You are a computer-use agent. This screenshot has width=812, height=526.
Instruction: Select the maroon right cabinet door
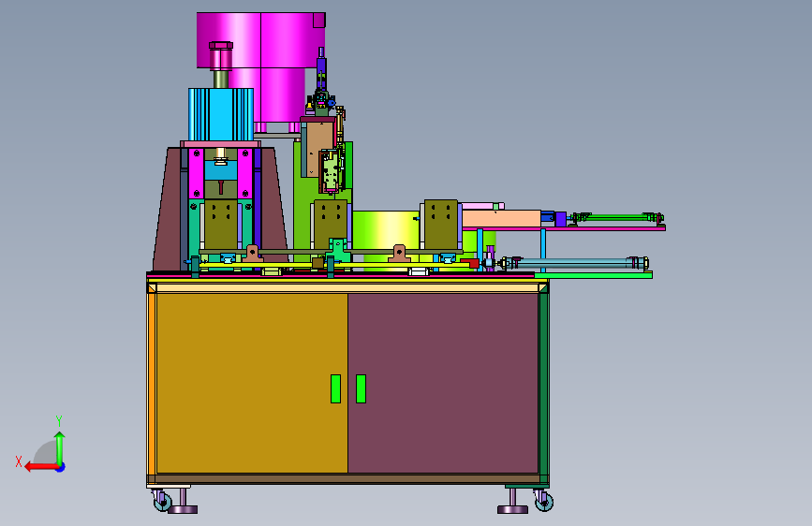click(x=443, y=383)
